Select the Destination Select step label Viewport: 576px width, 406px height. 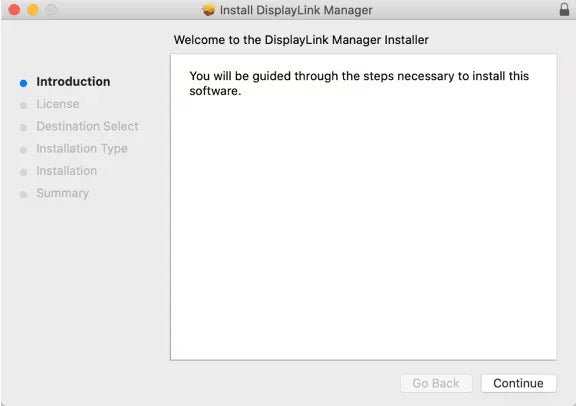[x=87, y=126]
